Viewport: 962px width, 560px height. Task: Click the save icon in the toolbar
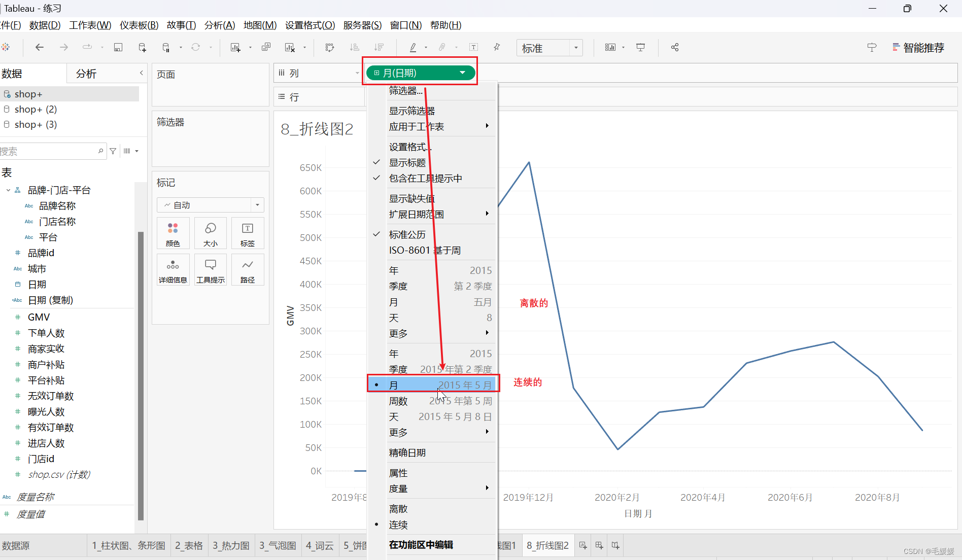click(x=118, y=47)
